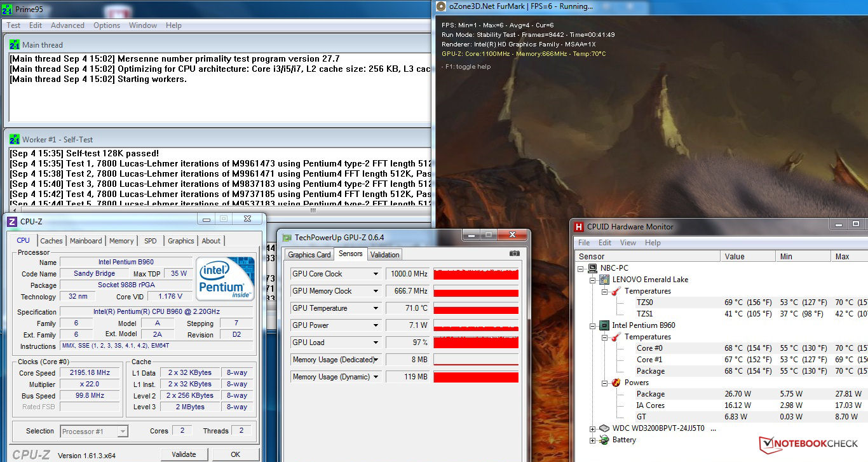Click the NBC-PC computer icon
This screenshot has height=462, width=868.
pyautogui.click(x=592, y=268)
